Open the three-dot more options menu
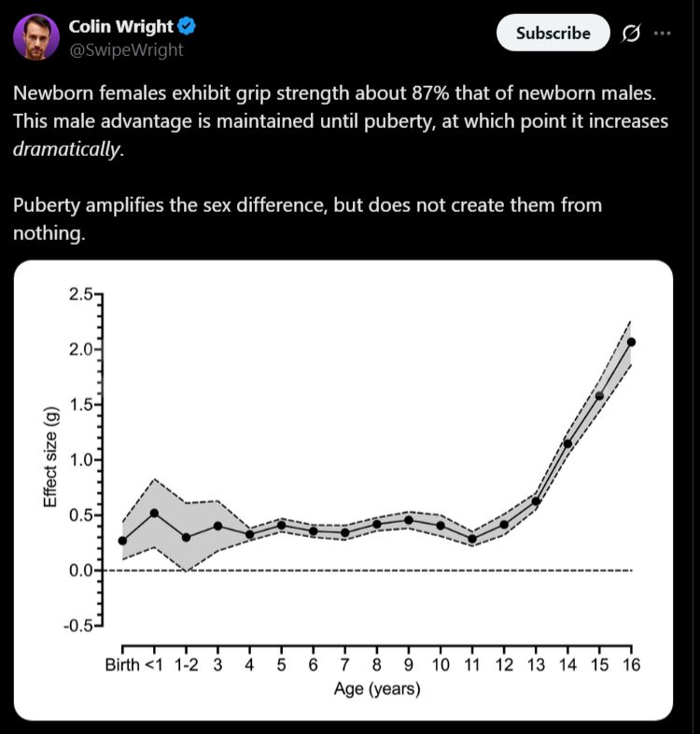The height and width of the screenshot is (734, 700). point(663,33)
